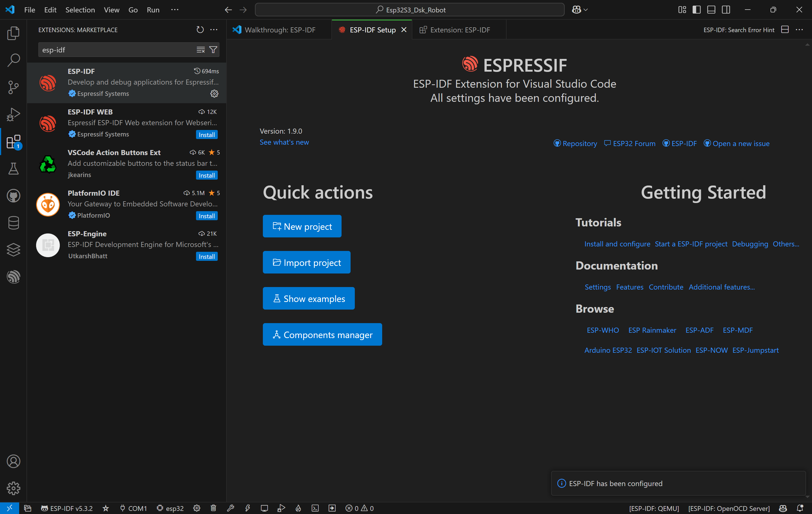Open Views and More Actions for Extensions

click(214, 30)
